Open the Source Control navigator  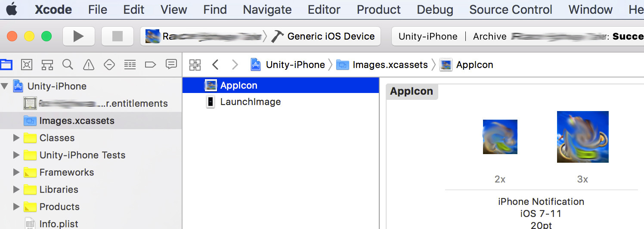[27, 65]
